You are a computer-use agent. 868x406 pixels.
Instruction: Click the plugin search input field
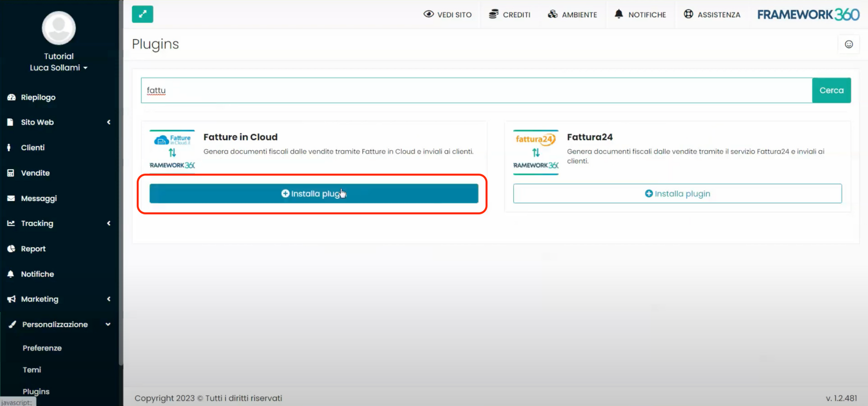[476, 91]
